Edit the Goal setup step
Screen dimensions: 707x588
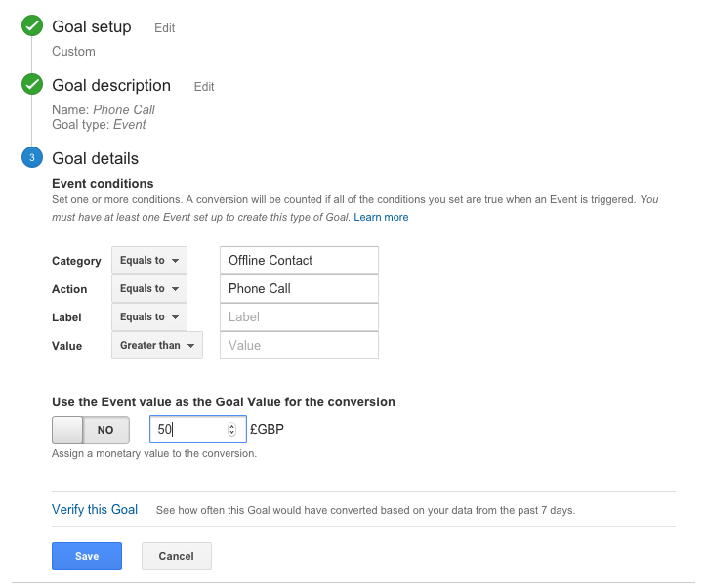(165, 28)
